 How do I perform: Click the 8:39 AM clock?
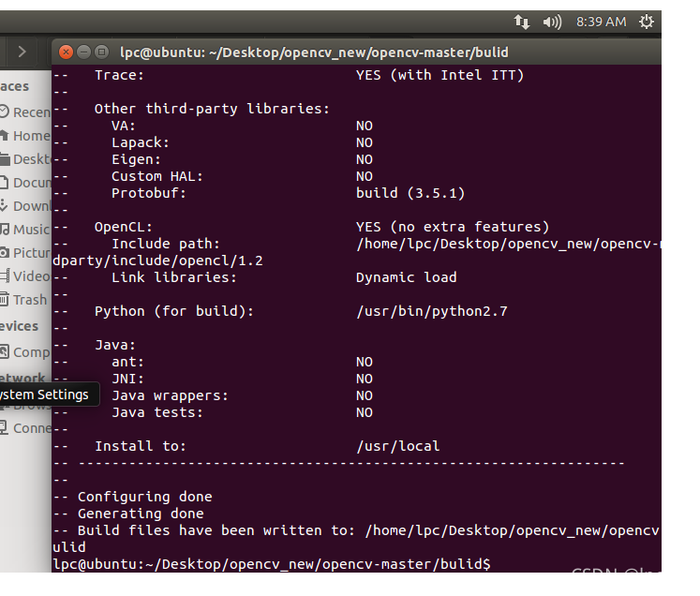pyautogui.click(x=601, y=22)
